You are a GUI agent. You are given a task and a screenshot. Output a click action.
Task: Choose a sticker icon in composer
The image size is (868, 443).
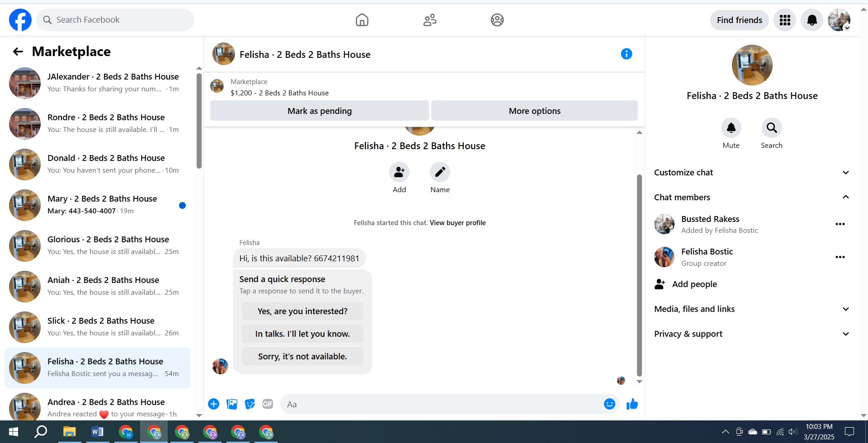click(250, 404)
